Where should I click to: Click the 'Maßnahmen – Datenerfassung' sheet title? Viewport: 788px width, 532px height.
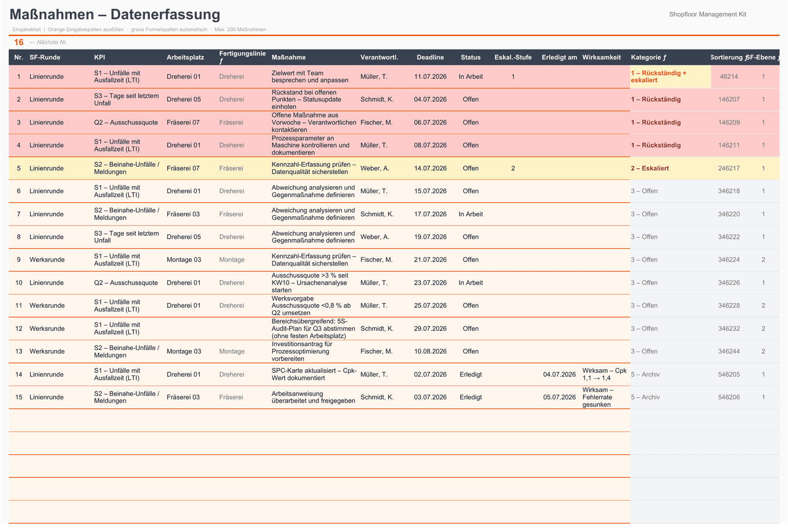pyautogui.click(x=115, y=14)
